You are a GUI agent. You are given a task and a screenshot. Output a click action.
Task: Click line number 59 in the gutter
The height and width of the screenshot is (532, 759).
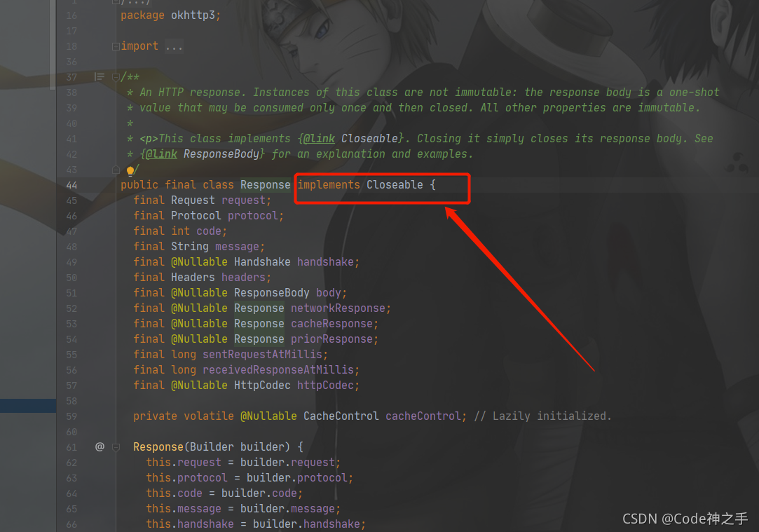(71, 416)
